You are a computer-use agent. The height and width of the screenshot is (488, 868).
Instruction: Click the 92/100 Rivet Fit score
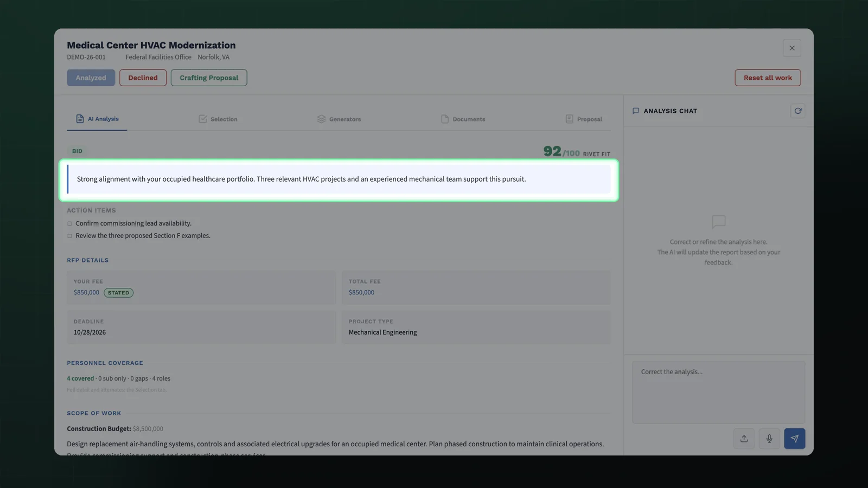tap(577, 151)
